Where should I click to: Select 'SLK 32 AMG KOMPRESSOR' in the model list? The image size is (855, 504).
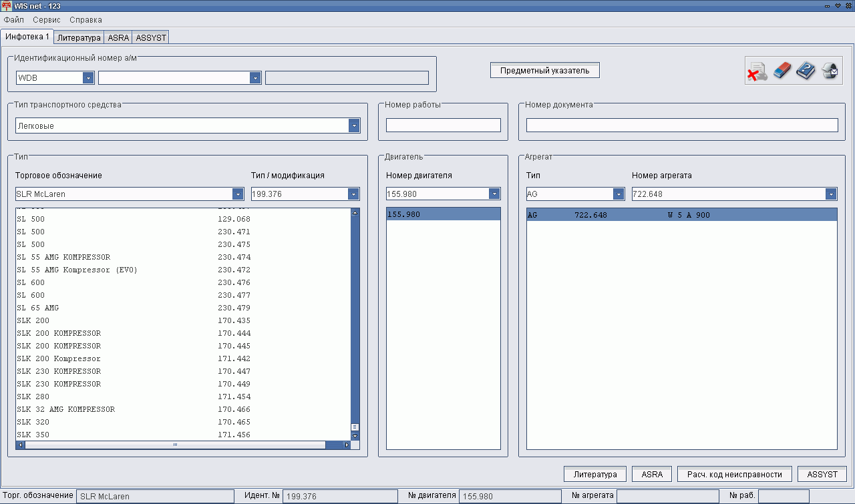65,409
